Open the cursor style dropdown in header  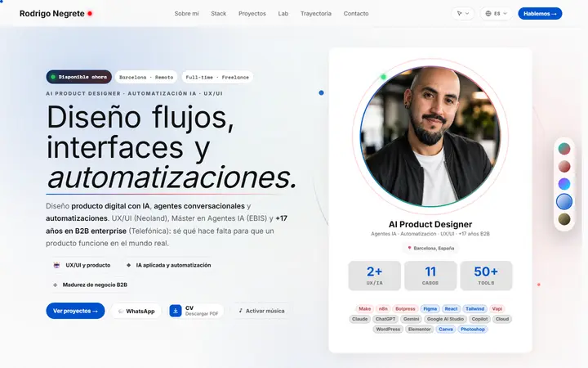pyautogui.click(x=463, y=14)
